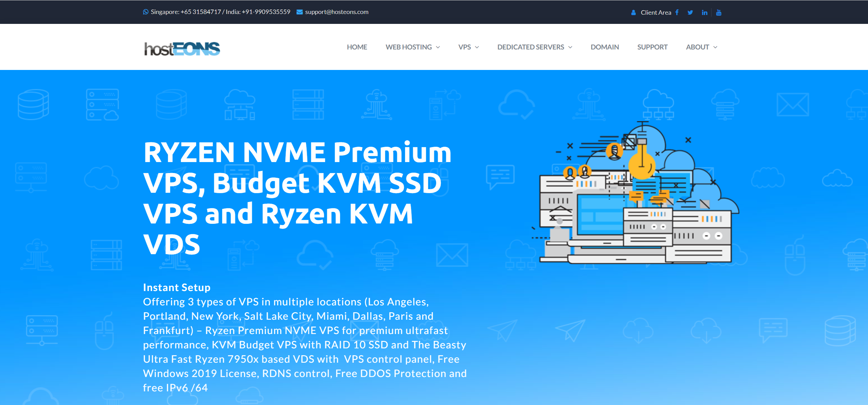Screen dimensions: 868x405
Task: Expand the DEDICATED SERVERS dropdown chevron
Action: click(x=570, y=47)
